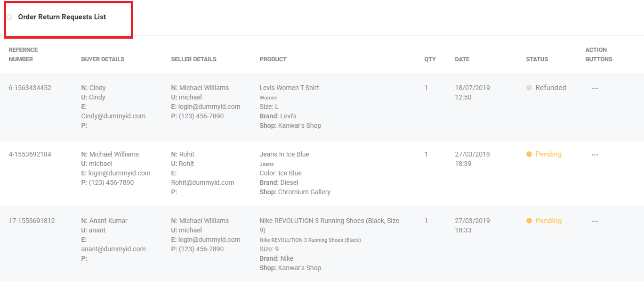Open action menu for Jeans In Ice Blue row
Viewport: 644px width, 281px height.
point(595,155)
